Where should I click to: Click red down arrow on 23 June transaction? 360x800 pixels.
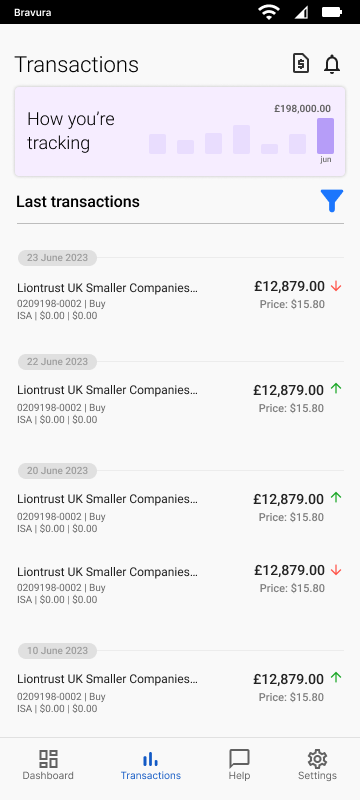point(336,287)
